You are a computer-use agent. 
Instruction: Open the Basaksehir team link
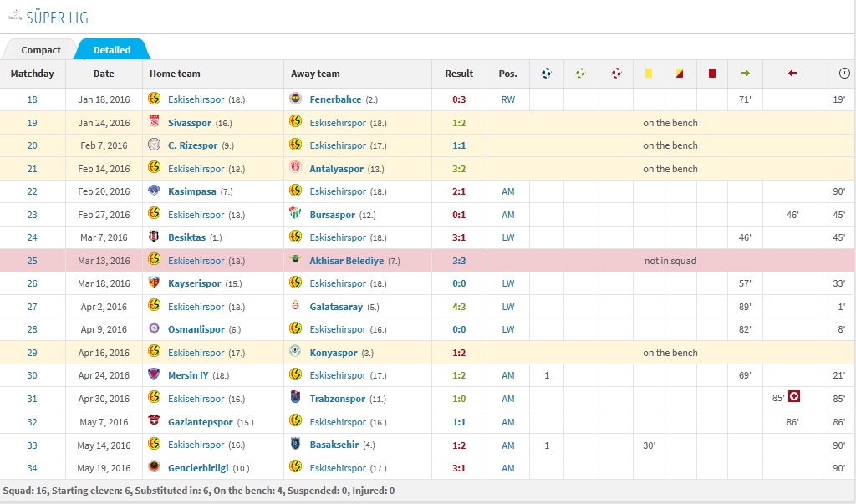coord(334,445)
